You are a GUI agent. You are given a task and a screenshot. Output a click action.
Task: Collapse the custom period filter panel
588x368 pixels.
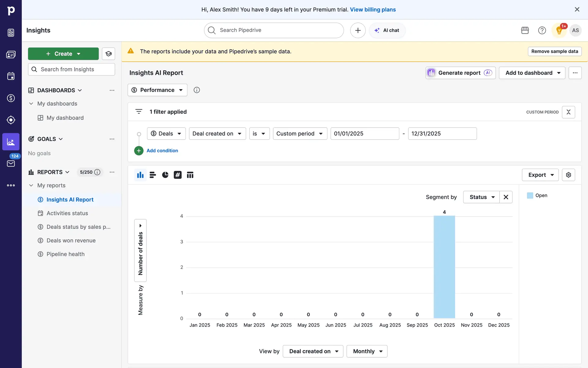[x=568, y=112]
